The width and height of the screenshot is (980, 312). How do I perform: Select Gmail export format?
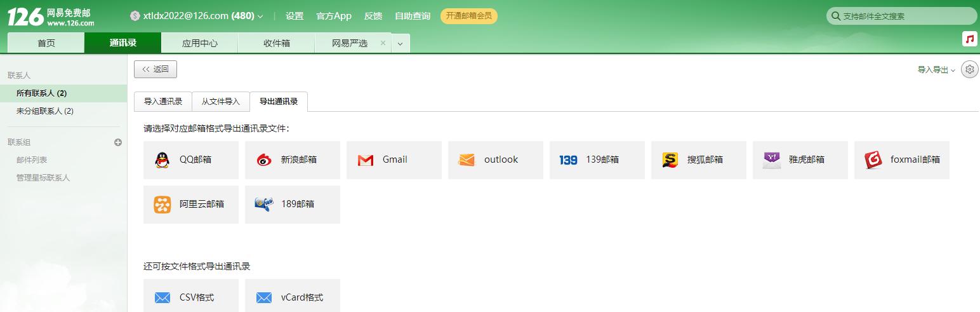coord(394,160)
